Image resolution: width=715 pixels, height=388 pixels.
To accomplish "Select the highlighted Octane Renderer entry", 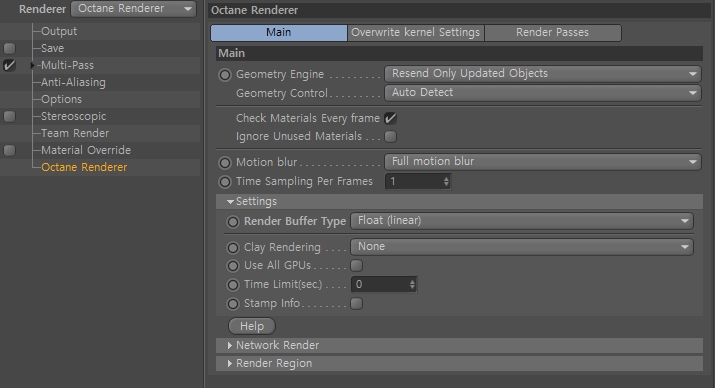I will click(x=84, y=167).
